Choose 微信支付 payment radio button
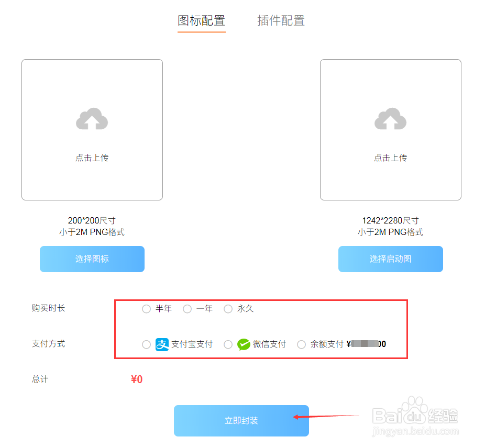 point(228,344)
